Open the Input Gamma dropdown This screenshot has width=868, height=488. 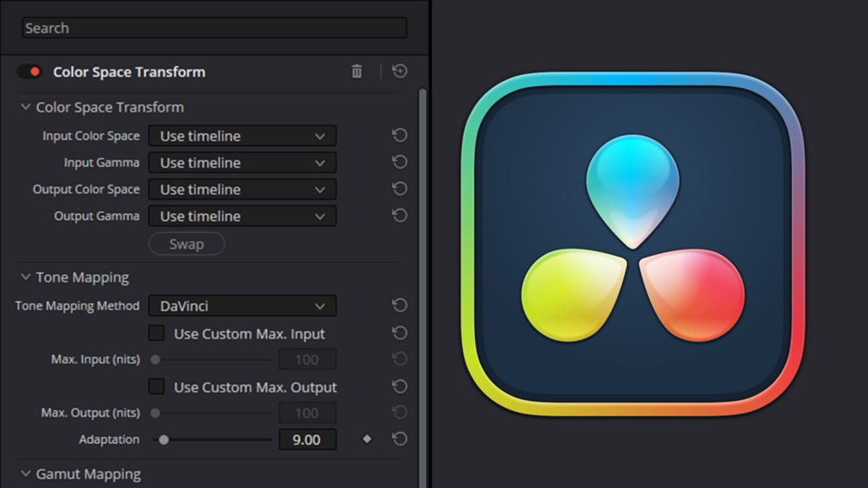click(243, 162)
